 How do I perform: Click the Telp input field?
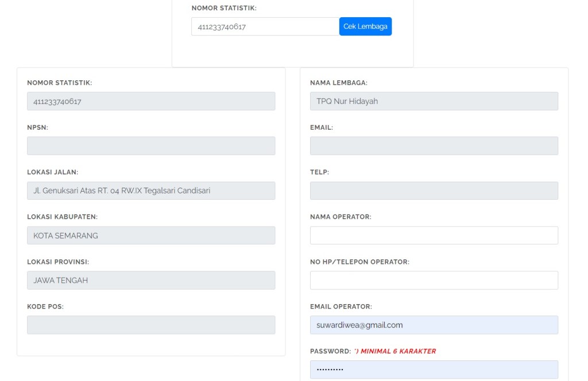(x=434, y=190)
